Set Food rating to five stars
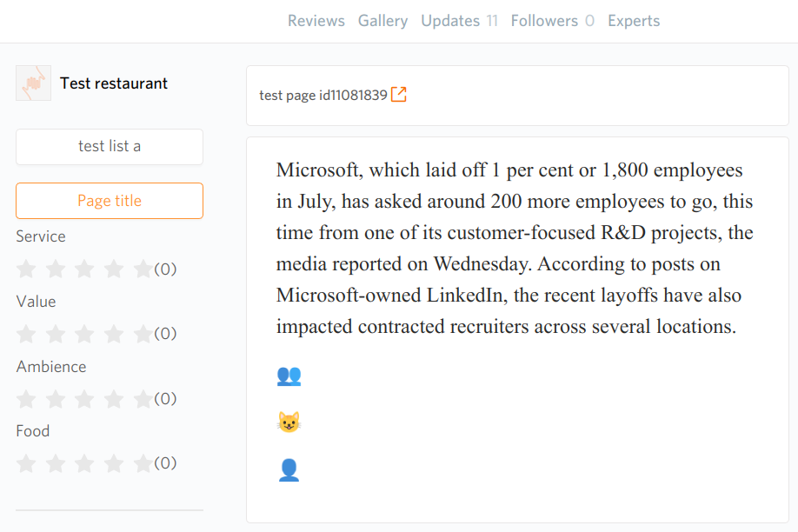The image size is (798, 532). tap(143, 464)
